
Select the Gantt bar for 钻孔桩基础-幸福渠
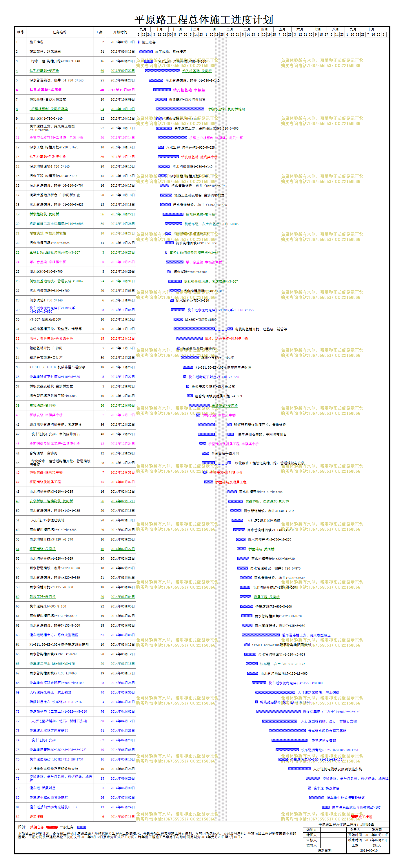(x=162, y=90)
